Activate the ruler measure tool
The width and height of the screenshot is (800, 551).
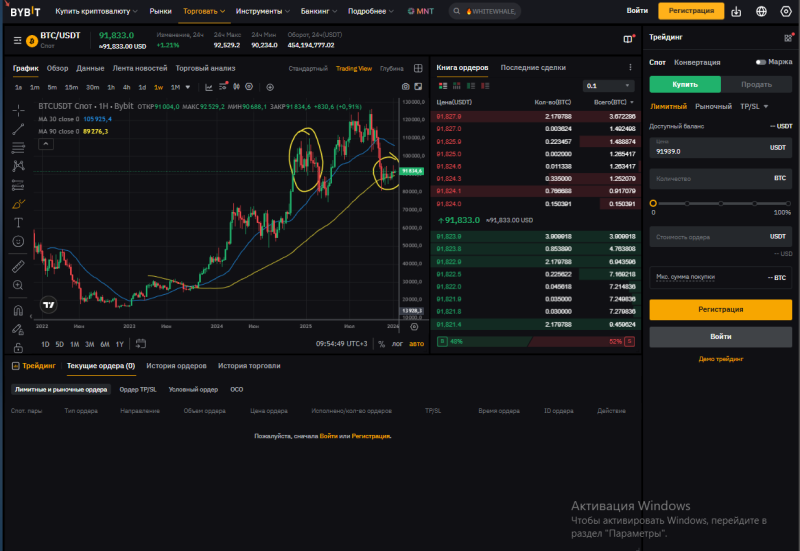pos(18,266)
